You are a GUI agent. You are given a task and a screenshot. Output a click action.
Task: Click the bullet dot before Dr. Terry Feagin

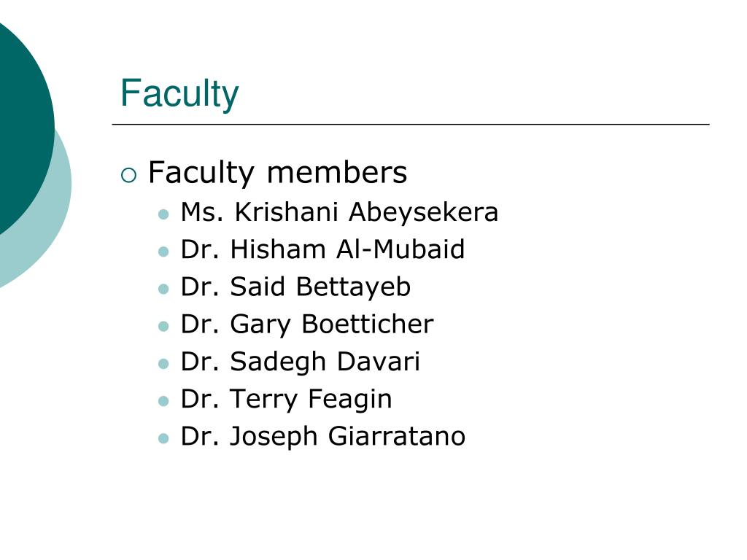(163, 401)
